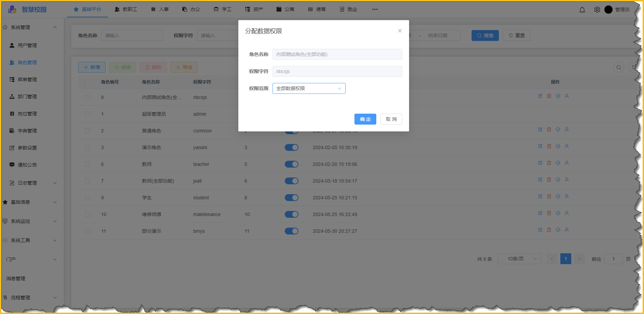The width and height of the screenshot is (644, 314).
Task: Toggle status switch for role teacher
Action: coord(292,164)
